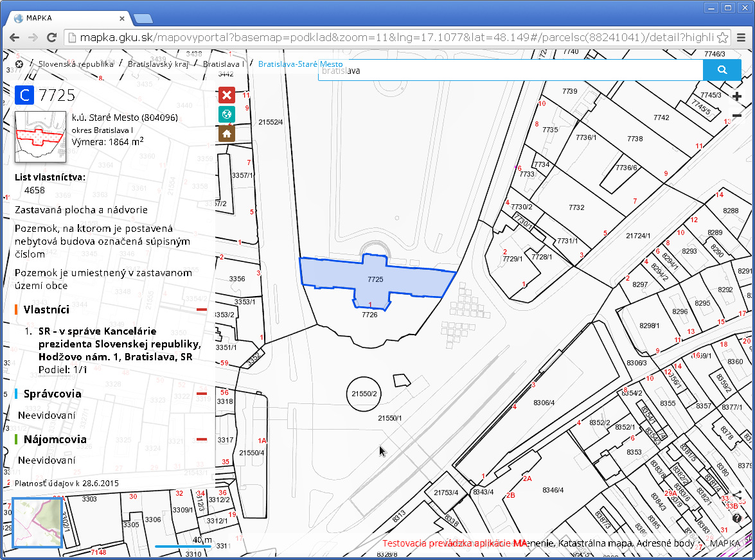Image resolution: width=755 pixels, height=560 pixels.
Task: Select Bratislava I in the breadcrumb
Action: pos(223,64)
